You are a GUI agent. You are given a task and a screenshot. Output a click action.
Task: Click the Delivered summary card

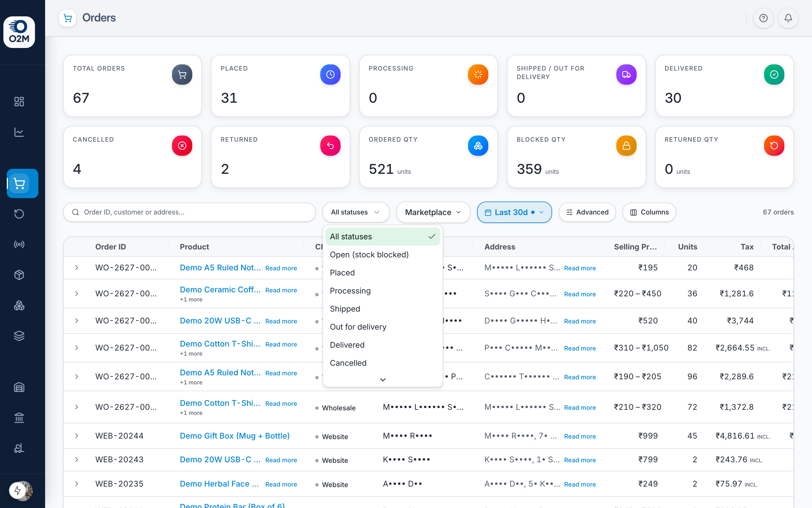[724, 86]
